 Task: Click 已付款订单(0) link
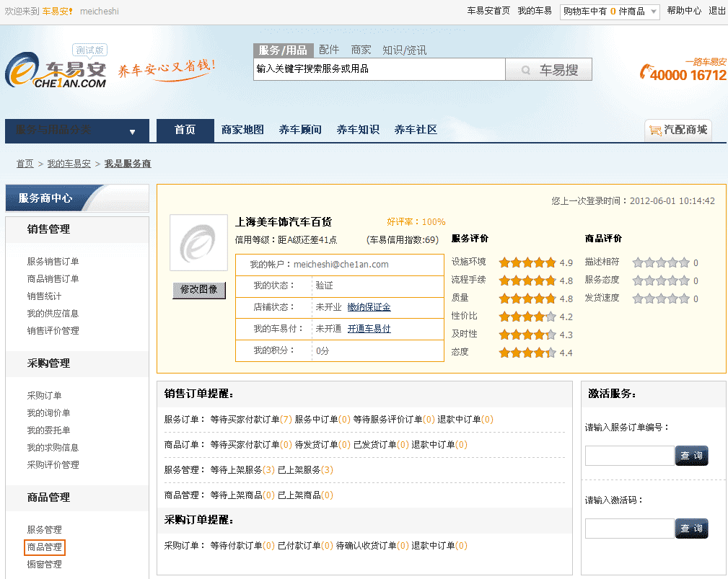(x=305, y=546)
